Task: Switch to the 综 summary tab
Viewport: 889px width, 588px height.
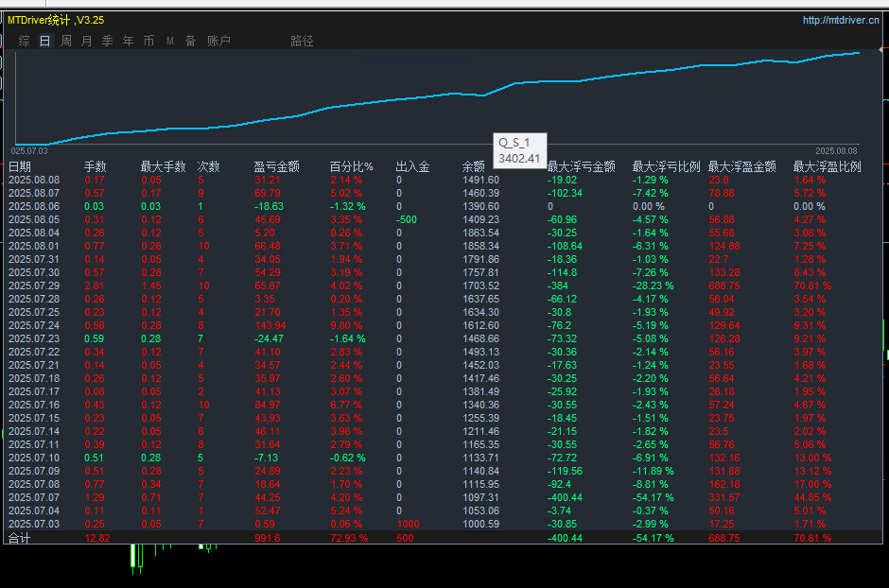Action: (25, 41)
